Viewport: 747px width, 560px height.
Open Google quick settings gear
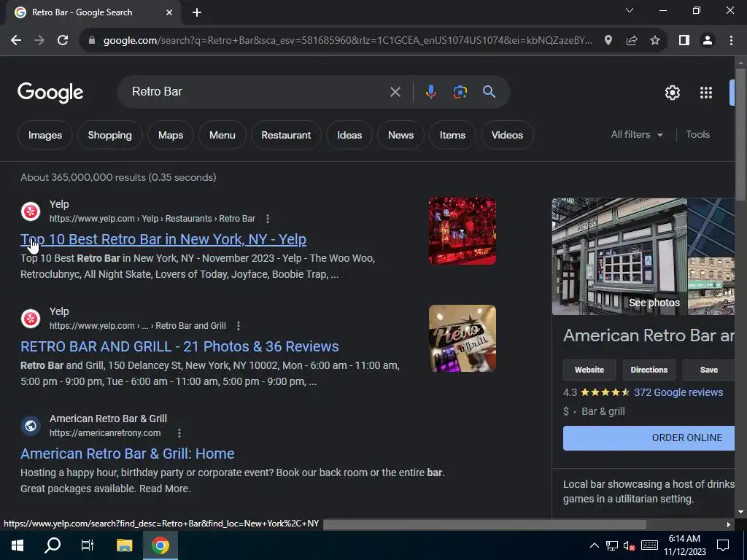(x=672, y=93)
